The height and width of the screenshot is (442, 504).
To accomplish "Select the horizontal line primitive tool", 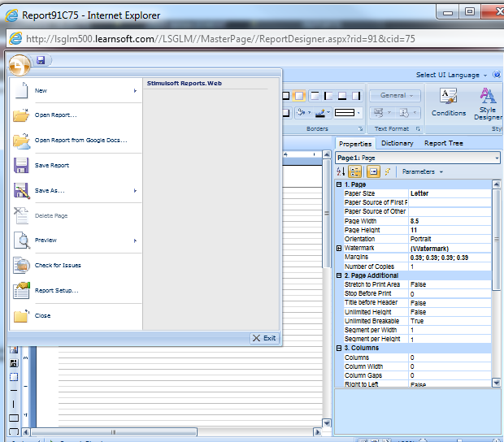I will [14, 390].
